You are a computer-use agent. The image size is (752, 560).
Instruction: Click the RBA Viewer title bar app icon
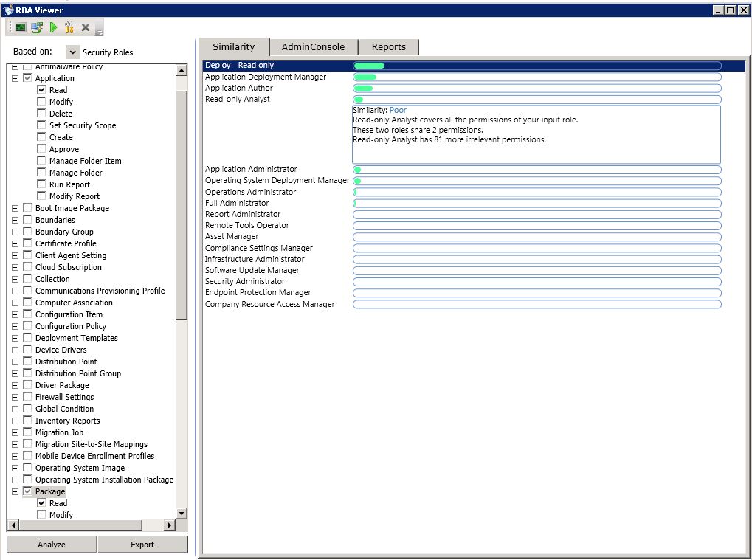point(8,10)
